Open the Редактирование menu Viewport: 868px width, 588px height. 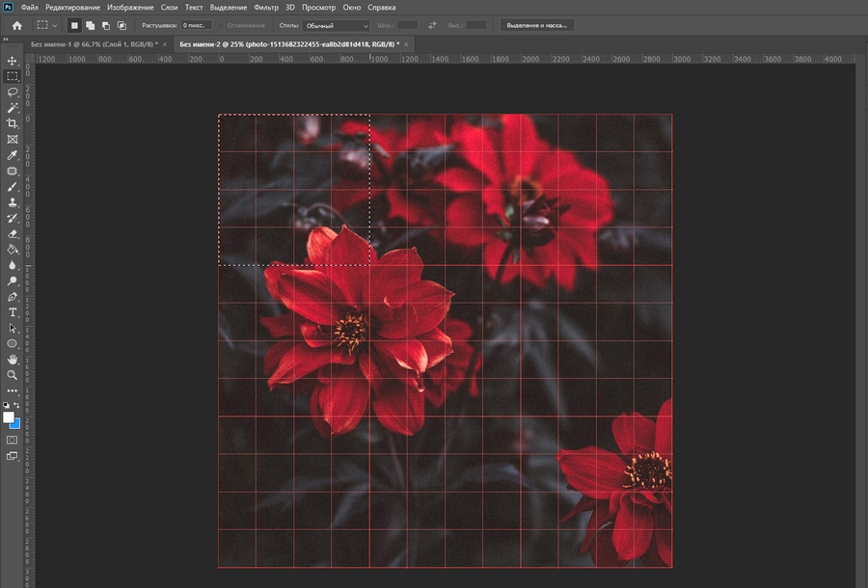72,8
